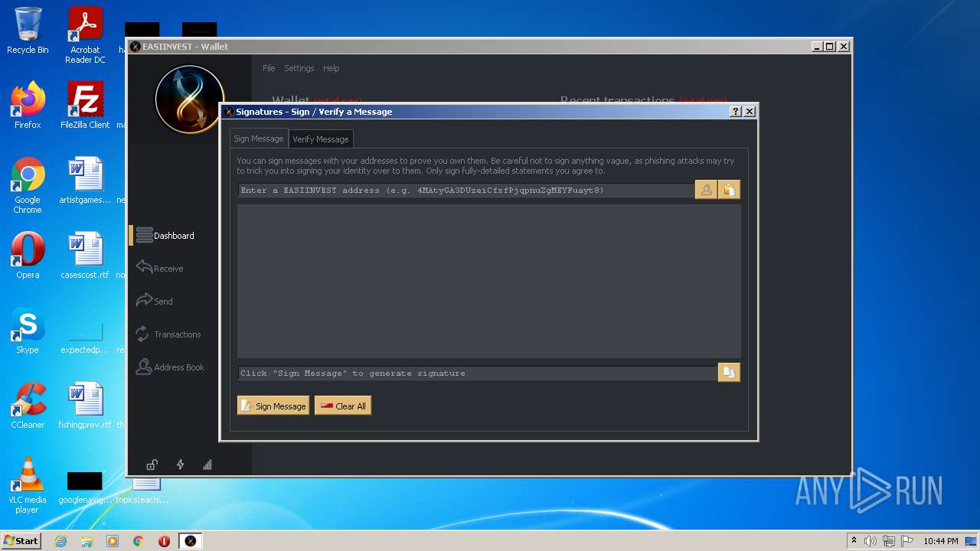Click the Start button
The width and height of the screenshot is (980, 551).
point(21,541)
